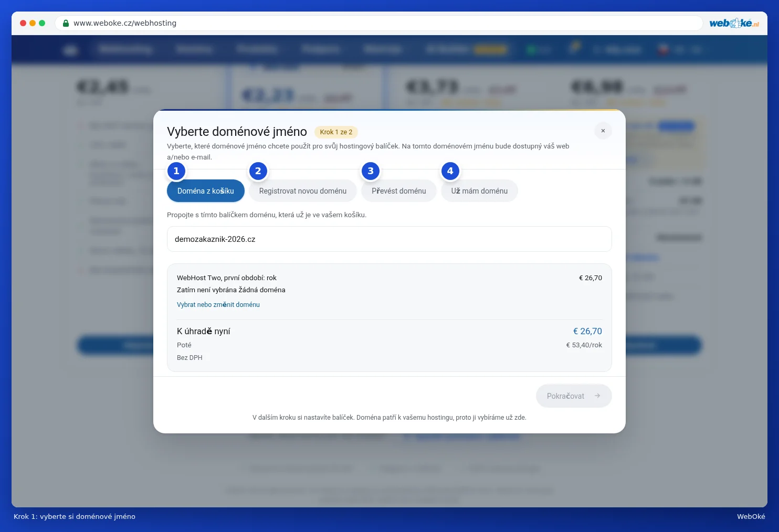Select the demozakaznik-2026.cz domain field
Viewport: 779px width, 532px height.
click(389, 239)
